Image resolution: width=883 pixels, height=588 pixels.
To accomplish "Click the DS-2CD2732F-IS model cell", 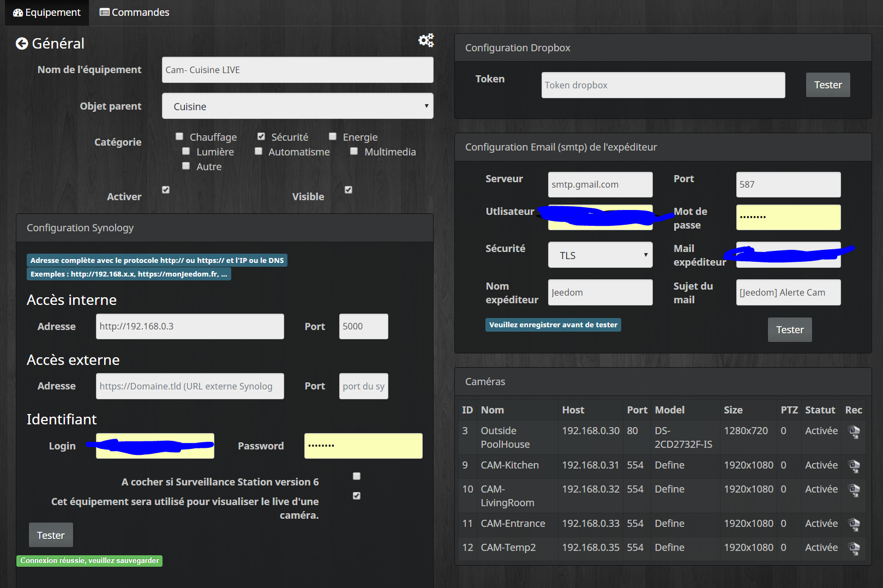I will coord(683,437).
